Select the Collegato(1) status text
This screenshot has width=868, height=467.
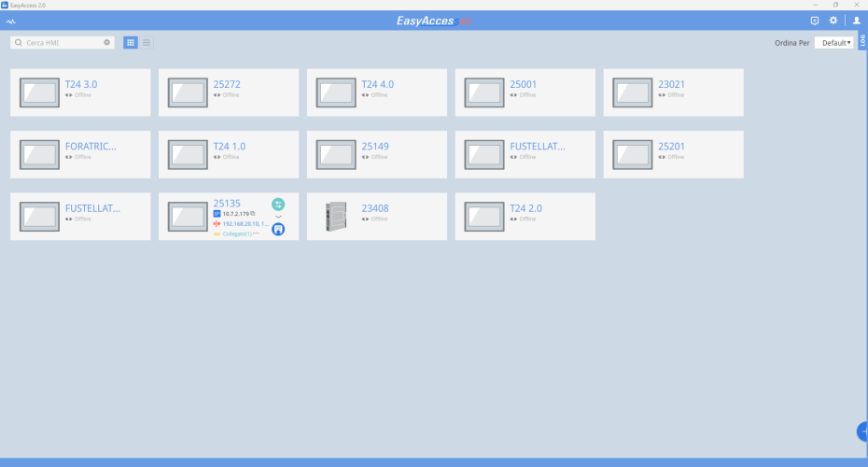[237, 233]
